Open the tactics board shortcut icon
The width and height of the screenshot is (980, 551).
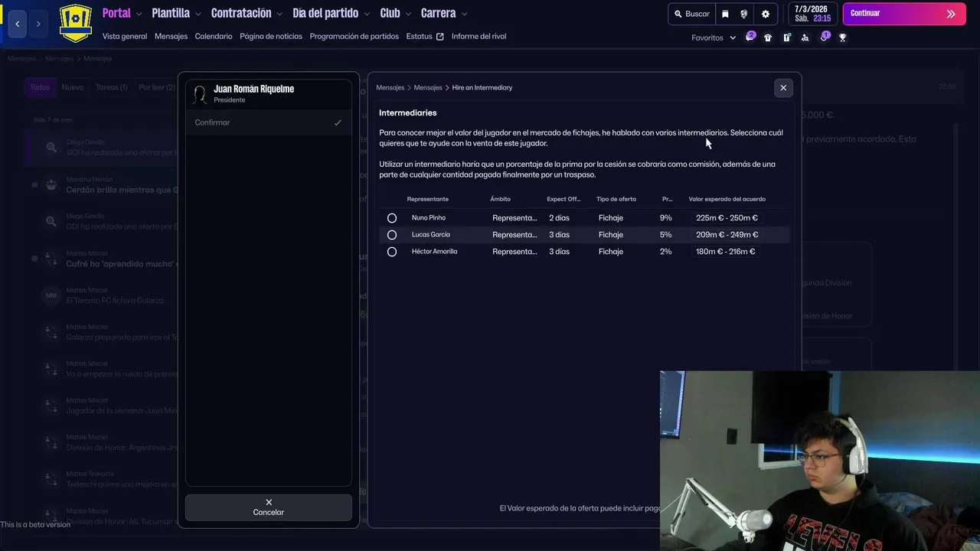pos(786,37)
